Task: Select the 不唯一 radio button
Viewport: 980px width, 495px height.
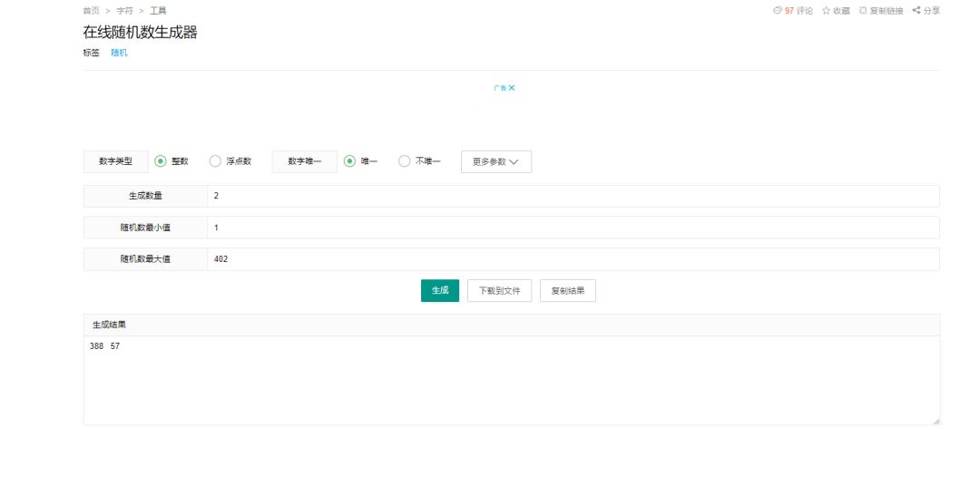Action: click(405, 161)
